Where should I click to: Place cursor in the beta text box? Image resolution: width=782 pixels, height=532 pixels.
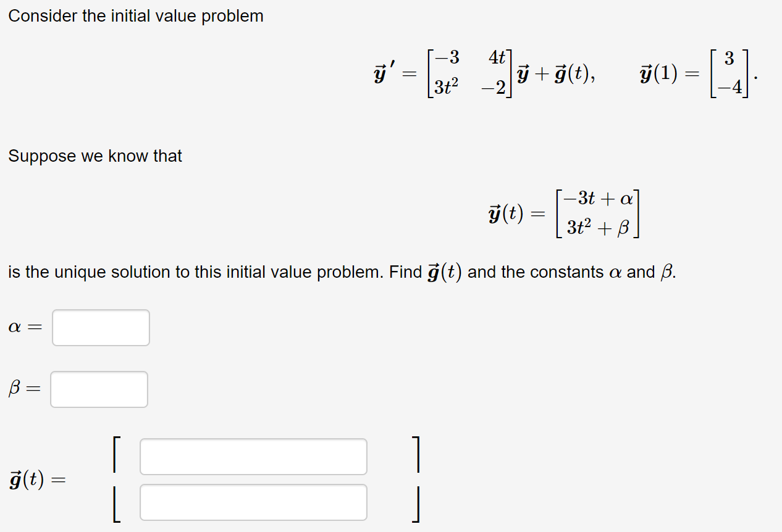coord(99,389)
